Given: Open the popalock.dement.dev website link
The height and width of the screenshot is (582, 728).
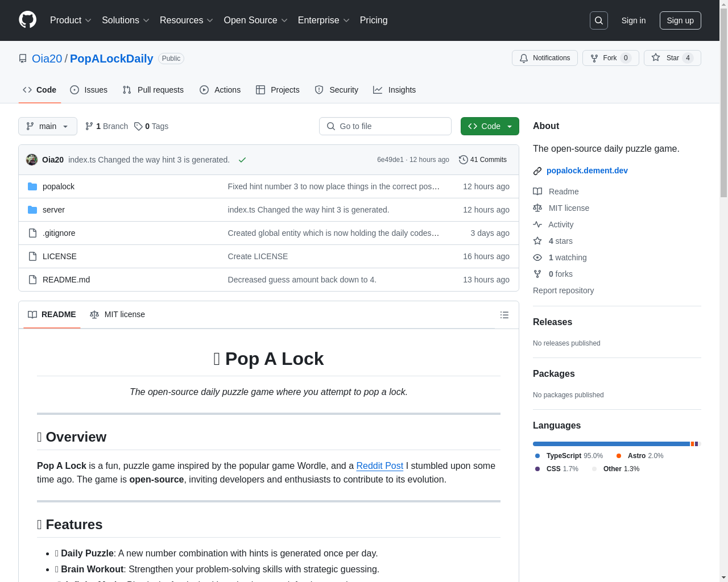Looking at the screenshot, I should [x=587, y=171].
